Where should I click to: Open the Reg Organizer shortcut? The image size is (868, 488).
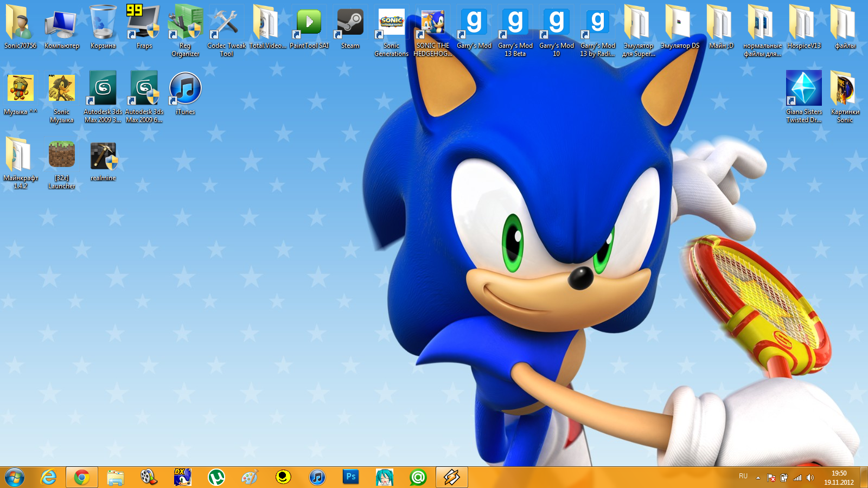tap(186, 30)
